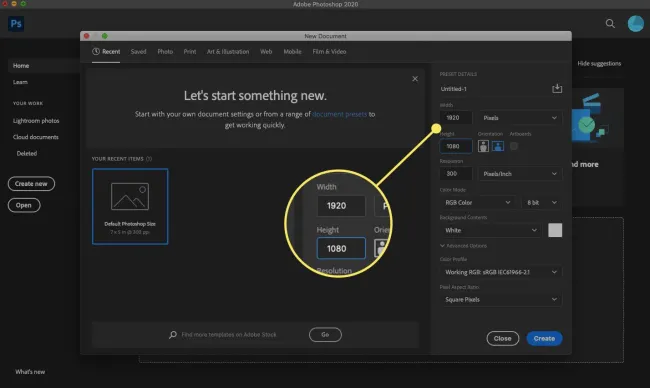The image size is (650, 388).
Task: Collapse the Advanced Options section
Action: point(463,246)
